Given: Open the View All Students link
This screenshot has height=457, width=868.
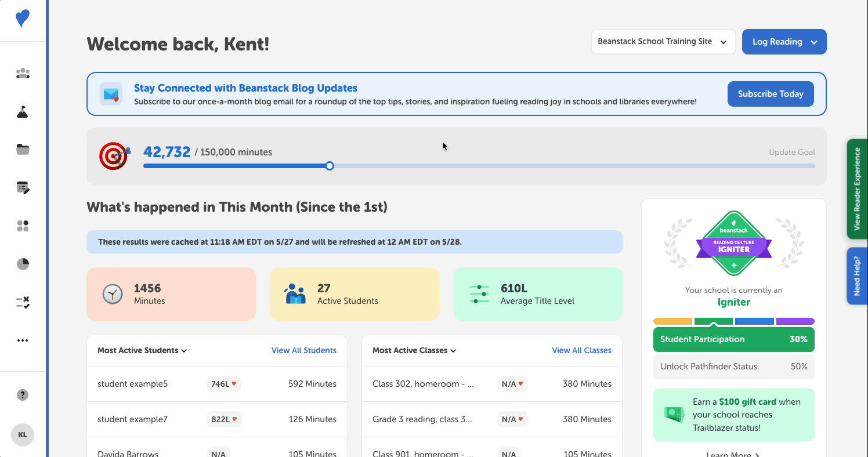Looking at the screenshot, I should [304, 350].
